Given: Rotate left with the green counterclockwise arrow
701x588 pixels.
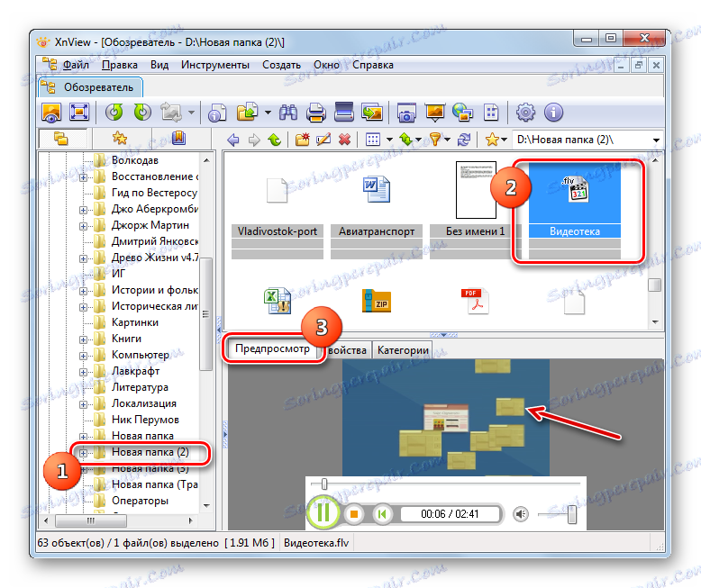Looking at the screenshot, I should [x=114, y=113].
